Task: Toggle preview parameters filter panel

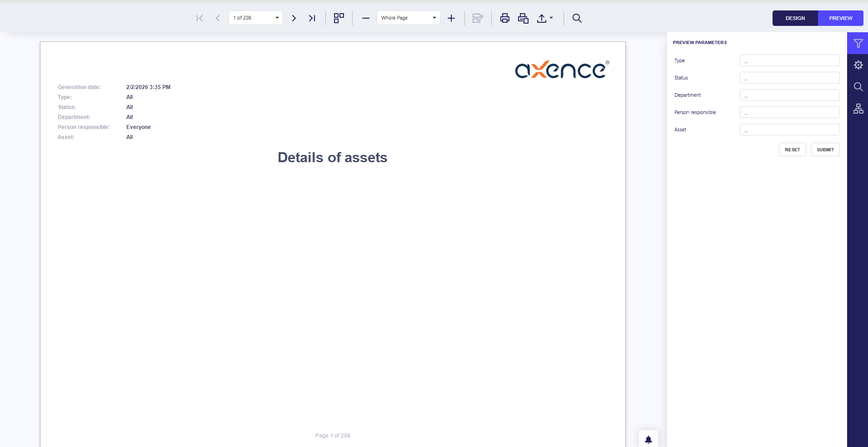Action: click(x=858, y=44)
